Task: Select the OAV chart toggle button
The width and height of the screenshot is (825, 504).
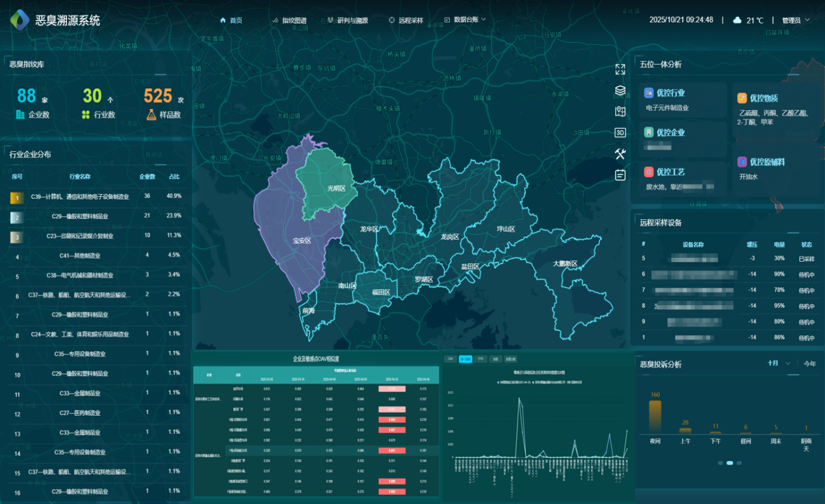Action: coord(450,359)
